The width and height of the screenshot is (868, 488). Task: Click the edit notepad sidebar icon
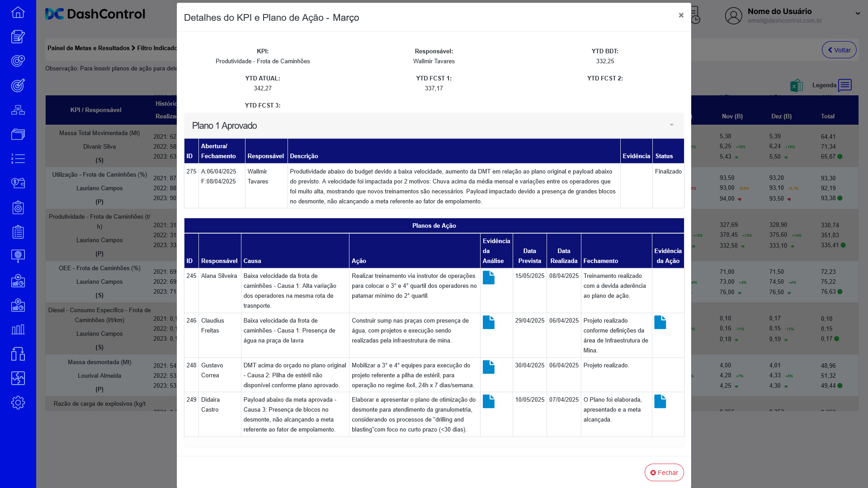pos(18,37)
